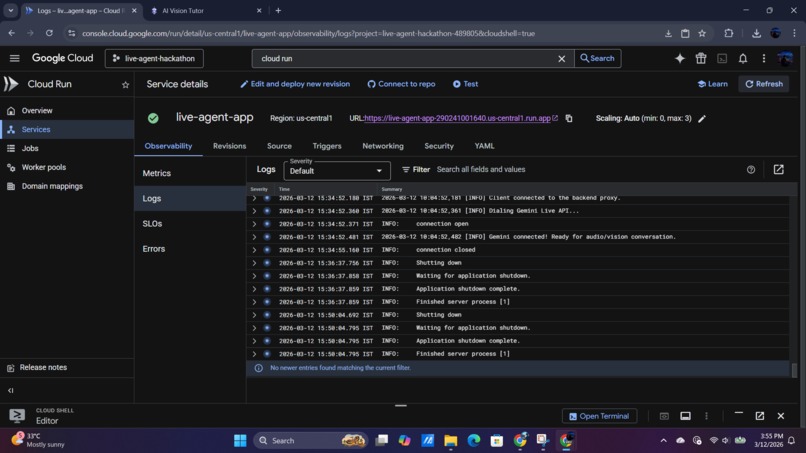Open the Cloud Shell more options menu
Viewport: 806px width, 453px height.
(x=706, y=416)
